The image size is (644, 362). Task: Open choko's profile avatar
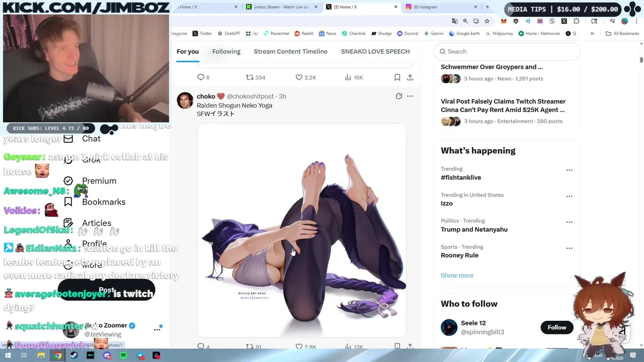(185, 101)
